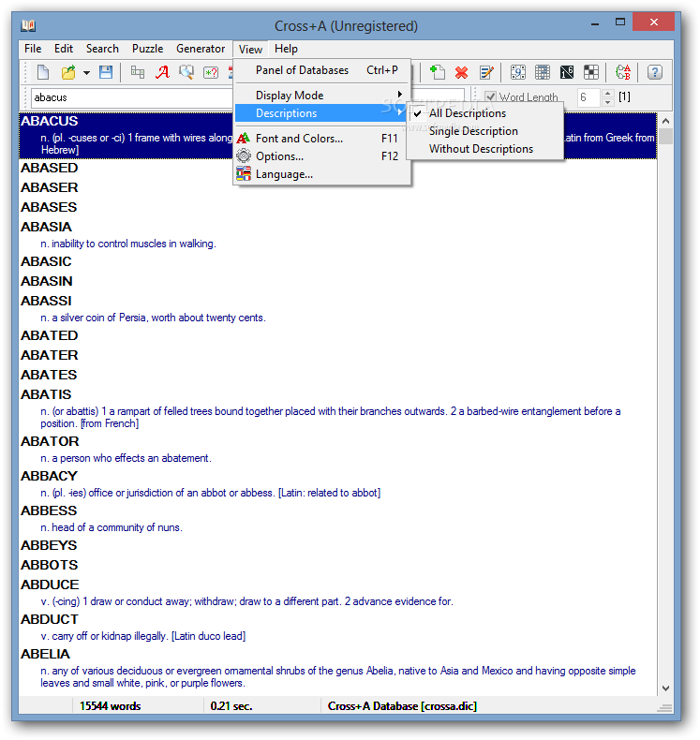Viewport: 700px width, 740px height.
Task: Increase word length with up spinner
Action: (x=608, y=93)
